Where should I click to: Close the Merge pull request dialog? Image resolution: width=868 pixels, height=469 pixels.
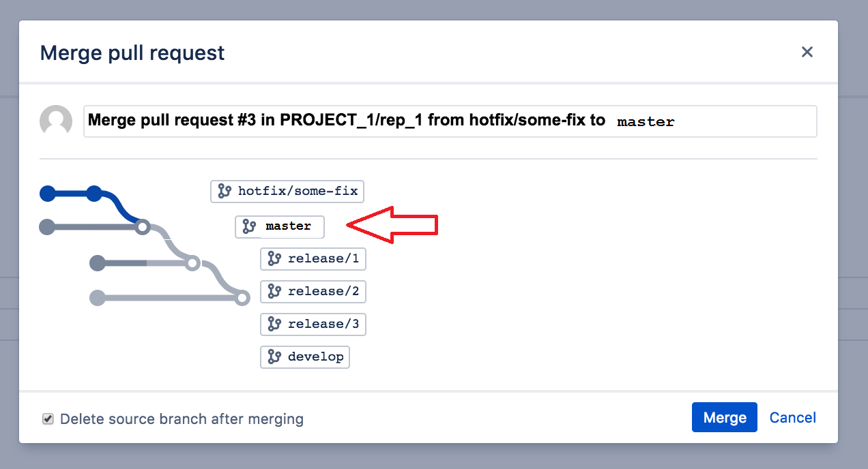807,52
